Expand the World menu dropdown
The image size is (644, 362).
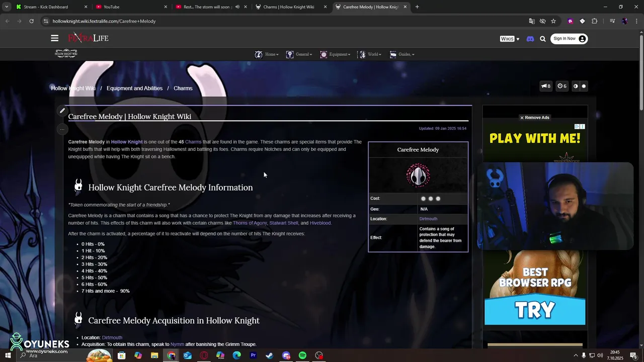click(x=370, y=54)
